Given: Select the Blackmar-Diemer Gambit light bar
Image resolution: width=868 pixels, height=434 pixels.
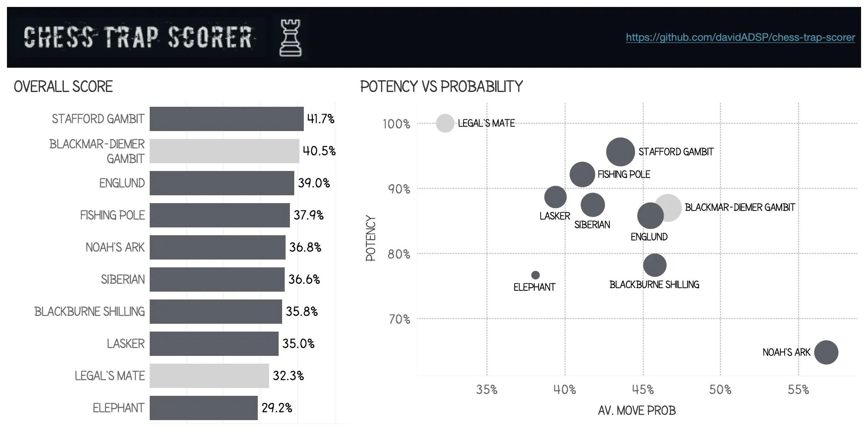Looking at the screenshot, I should coord(224,151).
